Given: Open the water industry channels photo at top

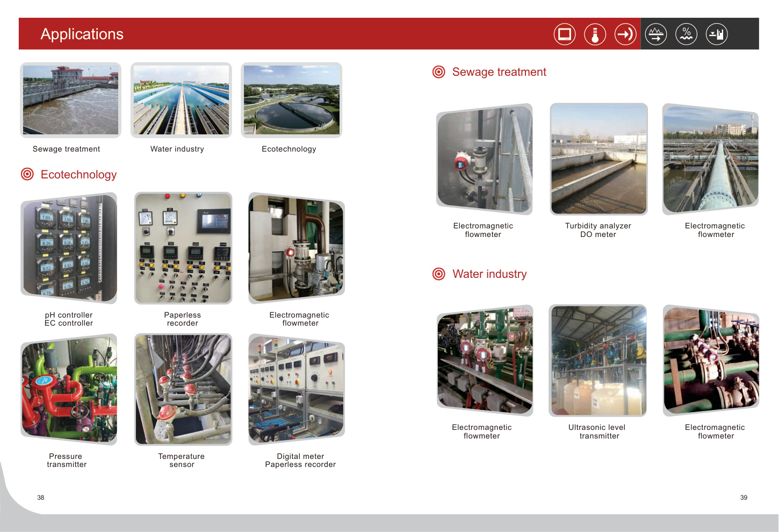Looking at the screenshot, I should click(x=181, y=100).
